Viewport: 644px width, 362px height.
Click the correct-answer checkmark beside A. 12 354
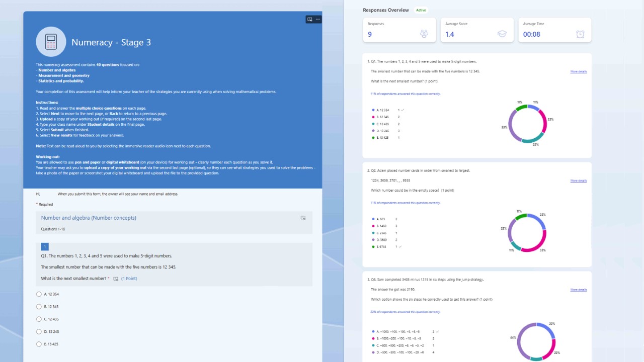[x=403, y=110]
